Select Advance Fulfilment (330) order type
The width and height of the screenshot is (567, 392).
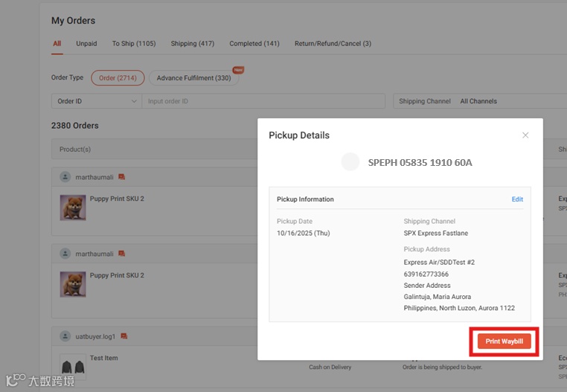click(x=193, y=78)
